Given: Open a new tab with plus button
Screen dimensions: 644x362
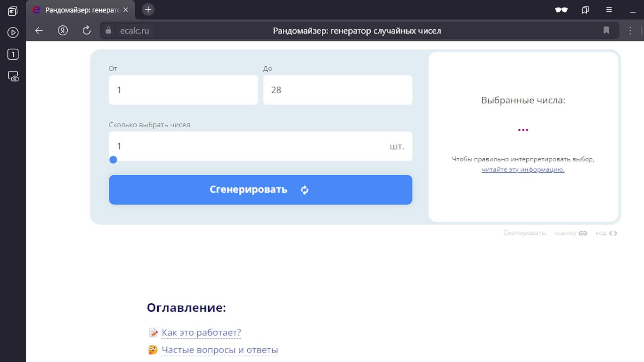Looking at the screenshot, I should 148,10.
